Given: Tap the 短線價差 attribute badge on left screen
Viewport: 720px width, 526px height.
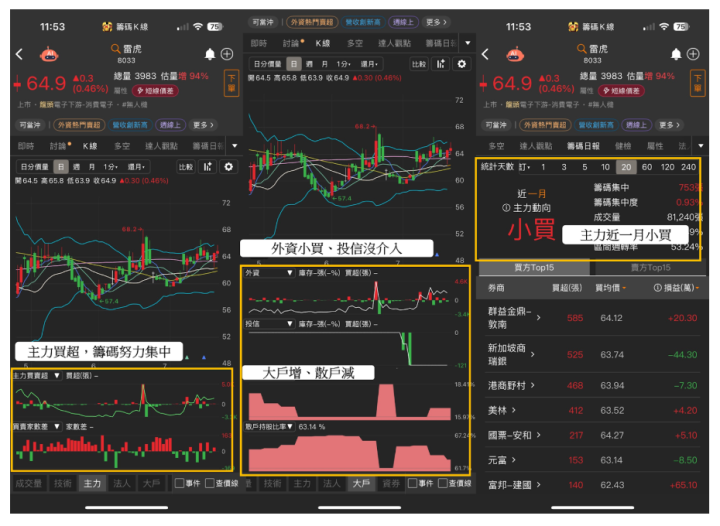Looking at the screenshot, I should point(156,91).
